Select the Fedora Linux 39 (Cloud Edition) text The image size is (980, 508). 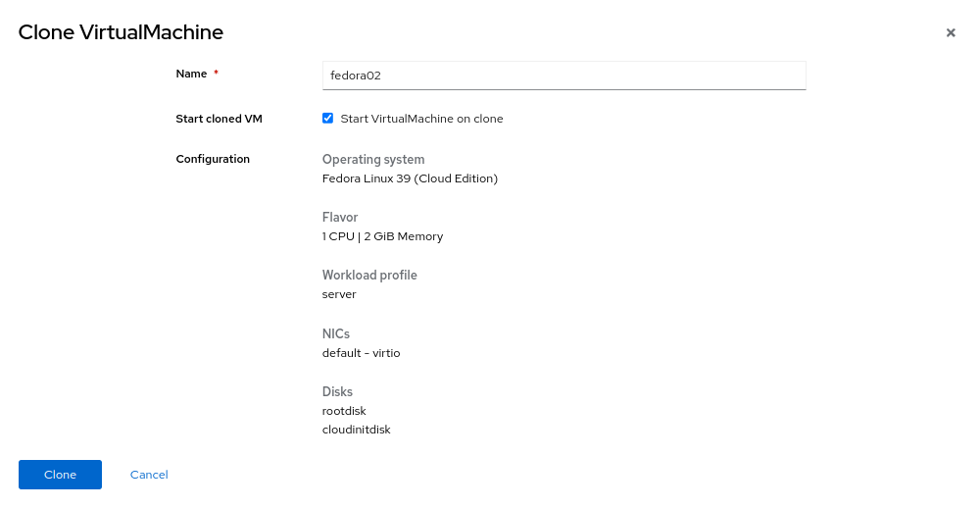click(x=410, y=178)
